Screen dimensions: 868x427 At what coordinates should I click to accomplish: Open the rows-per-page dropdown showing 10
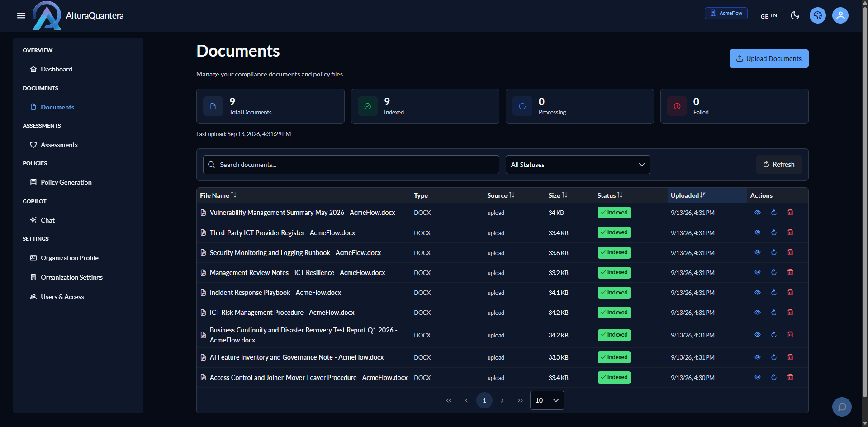(x=547, y=400)
